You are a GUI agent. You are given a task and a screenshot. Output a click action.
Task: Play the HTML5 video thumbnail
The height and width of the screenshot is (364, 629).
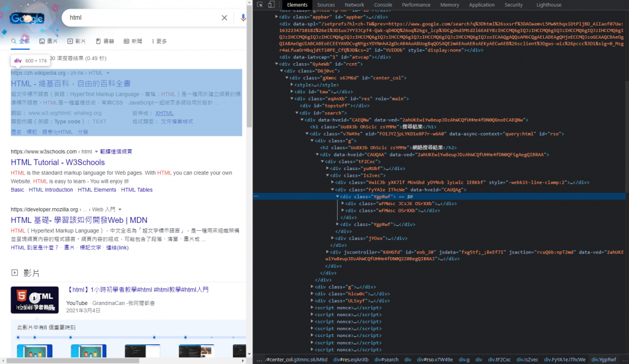click(x=34, y=300)
